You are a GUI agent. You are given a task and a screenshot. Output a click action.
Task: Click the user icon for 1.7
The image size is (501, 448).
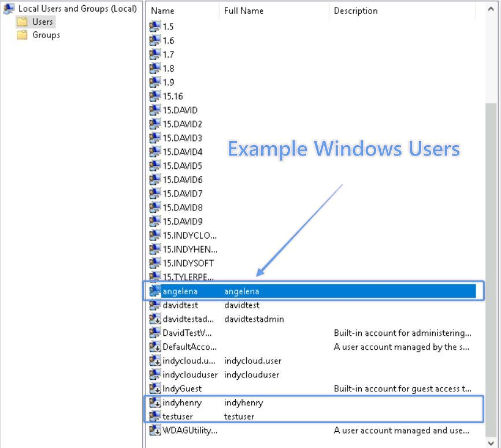pos(155,54)
